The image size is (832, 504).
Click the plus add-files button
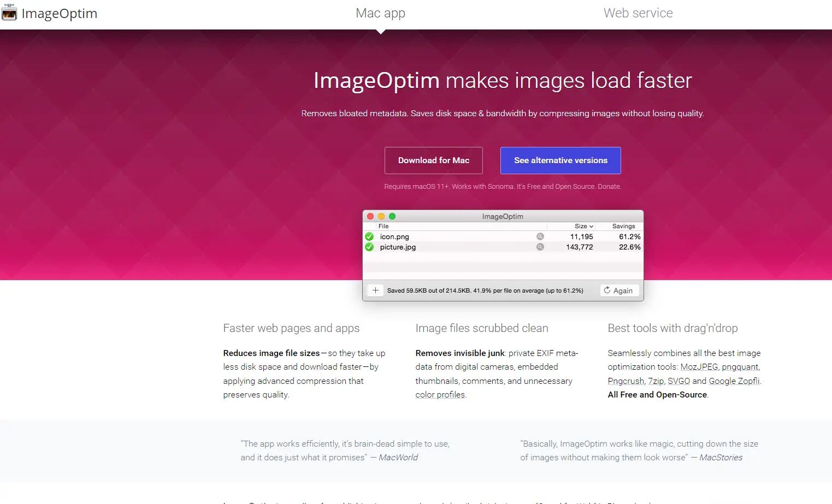pos(375,290)
